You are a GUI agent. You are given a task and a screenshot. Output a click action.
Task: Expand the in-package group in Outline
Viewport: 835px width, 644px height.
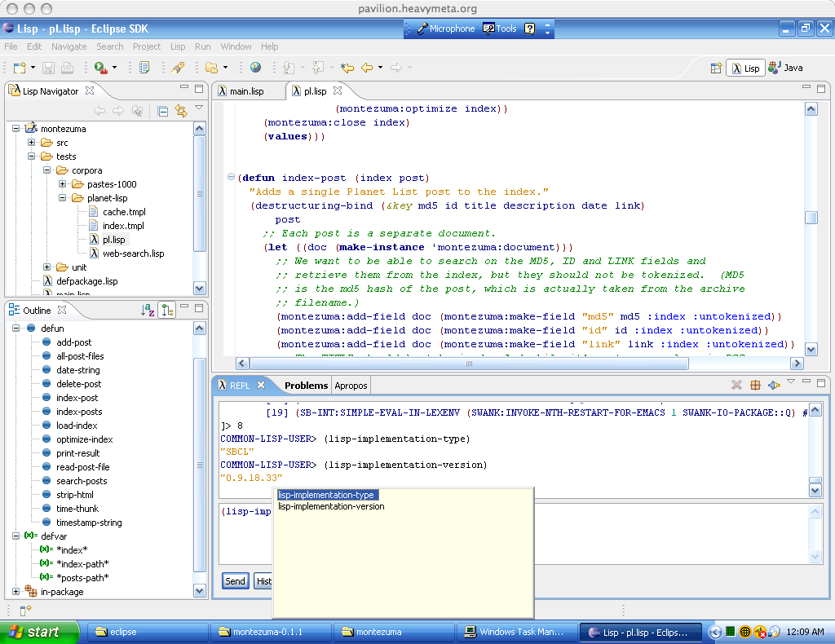[16, 591]
